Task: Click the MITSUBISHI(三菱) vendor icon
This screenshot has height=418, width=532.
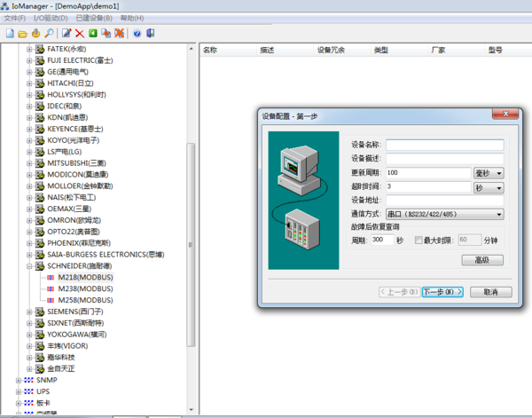Action: (x=40, y=163)
